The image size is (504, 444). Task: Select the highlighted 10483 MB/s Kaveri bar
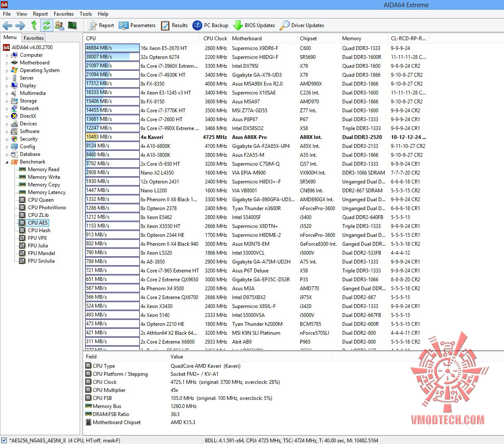coord(112,137)
